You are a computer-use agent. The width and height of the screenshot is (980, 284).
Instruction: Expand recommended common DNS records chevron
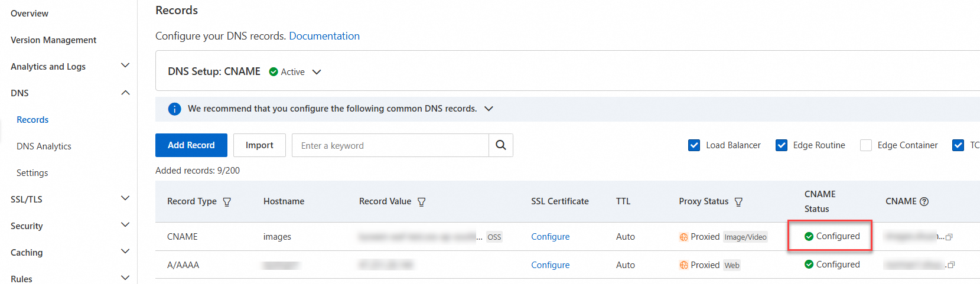click(x=489, y=109)
